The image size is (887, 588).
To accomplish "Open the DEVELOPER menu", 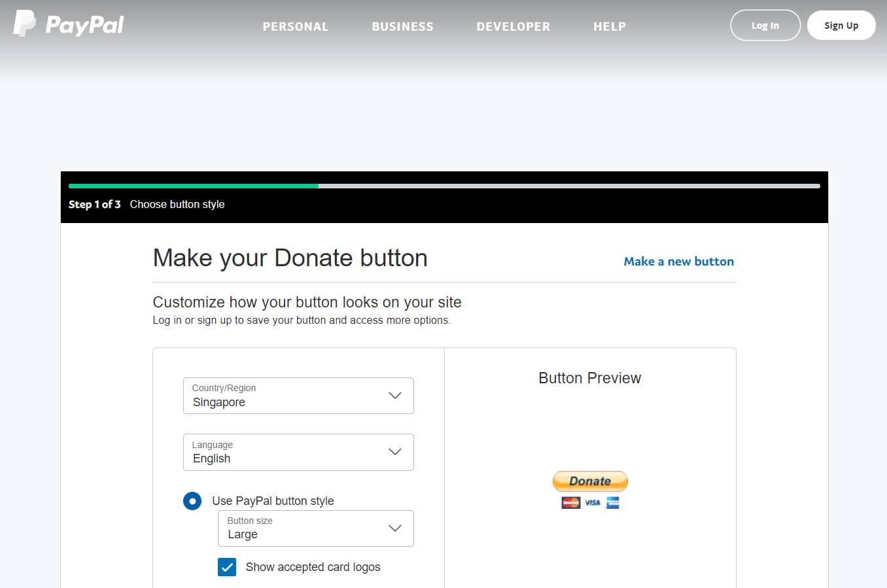I will [513, 27].
